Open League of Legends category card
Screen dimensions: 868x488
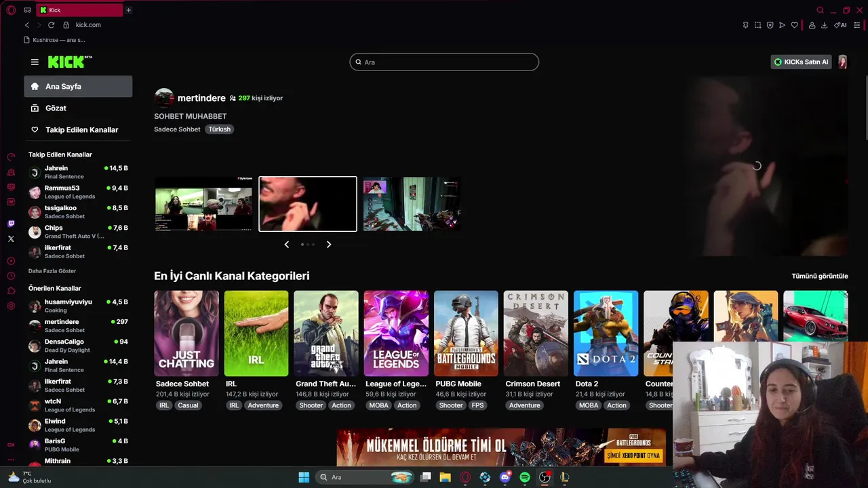tap(396, 333)
